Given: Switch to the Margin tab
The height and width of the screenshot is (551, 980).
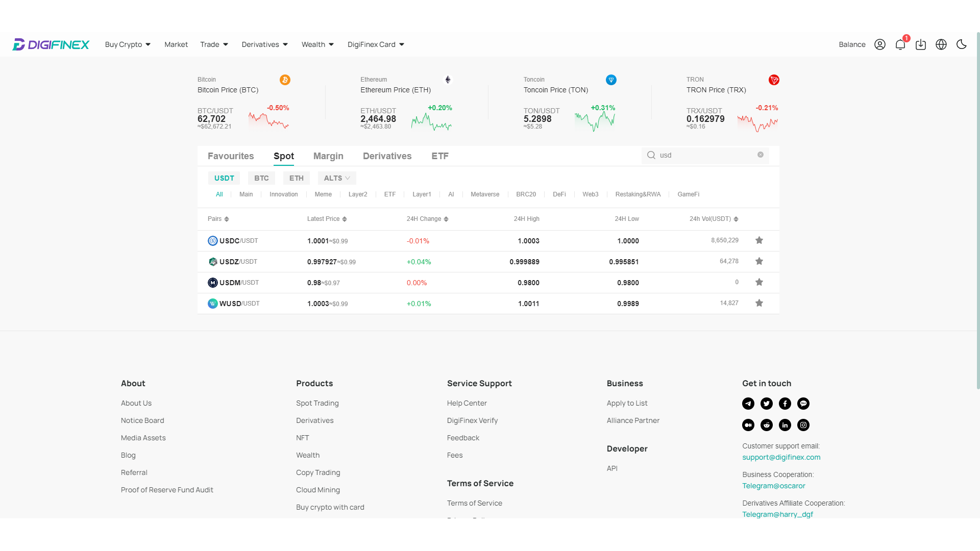Looking at the screenshot, I should click(x=328, y=156).
